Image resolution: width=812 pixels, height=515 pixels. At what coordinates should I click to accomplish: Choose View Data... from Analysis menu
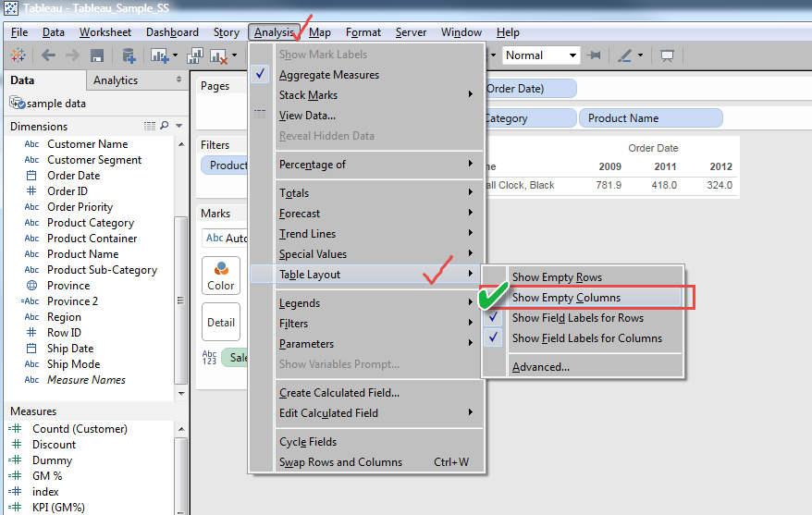(365, 116)
